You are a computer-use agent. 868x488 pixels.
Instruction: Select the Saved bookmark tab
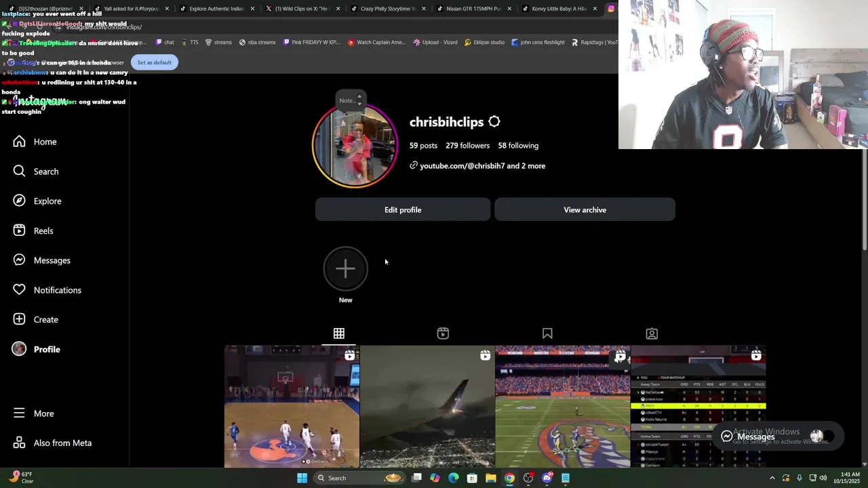pyautogui.click(x=547, y=333)
